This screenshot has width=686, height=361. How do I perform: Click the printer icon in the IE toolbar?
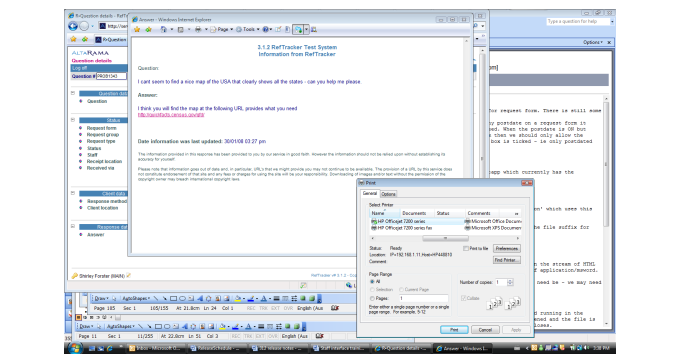[x=198, y=29]
